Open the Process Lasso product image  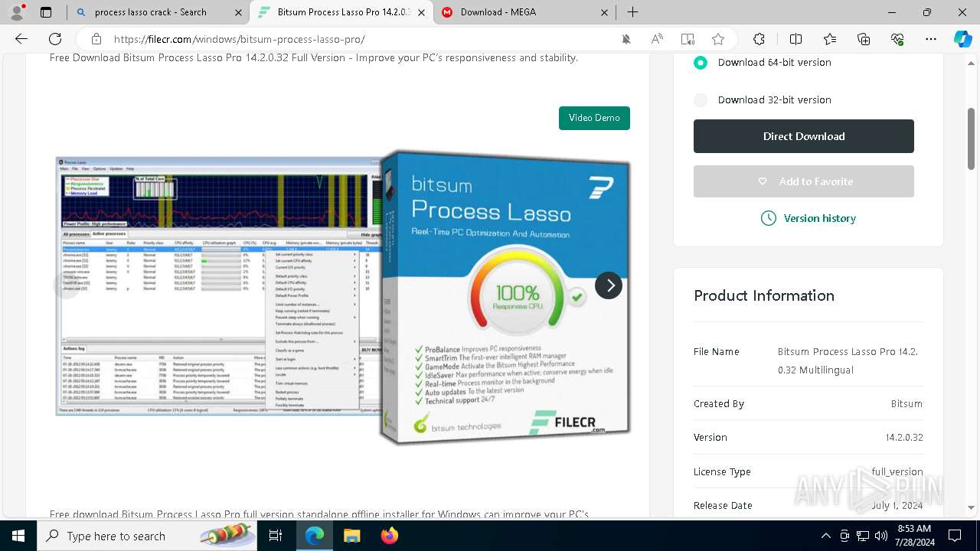point(343,296)
